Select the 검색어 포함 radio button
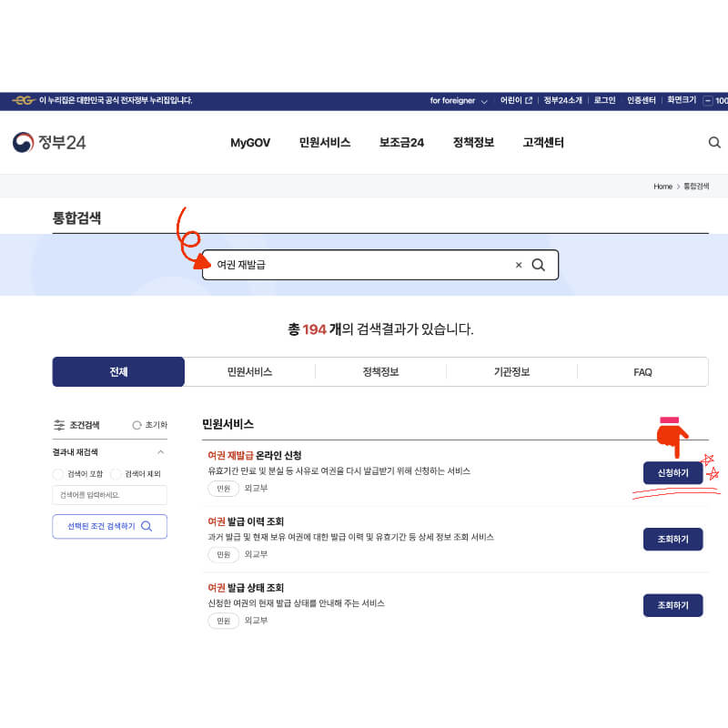The image size is (728, 728). pyautogui.click(x=57, y=473)
